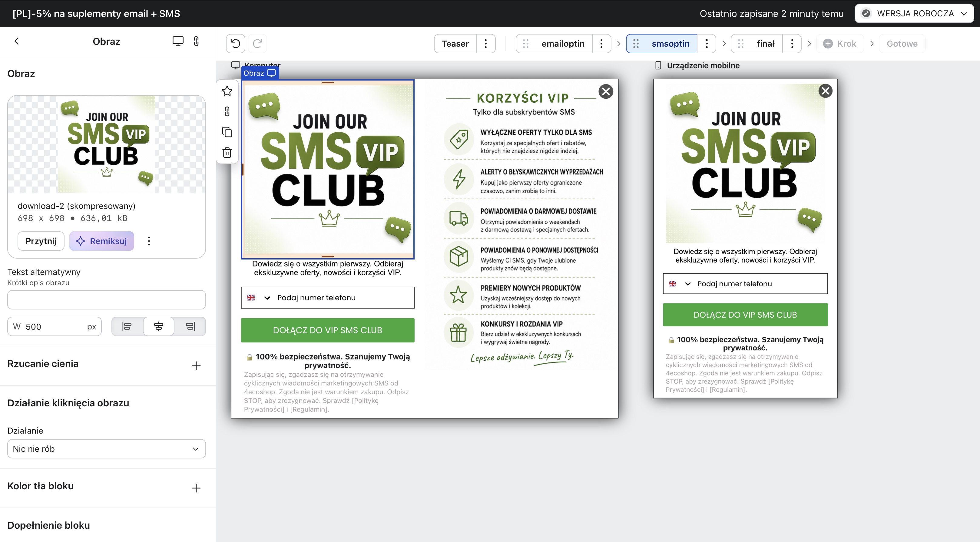Click the image width W field
The width and height of the screenshot is (980, 542).
(55, 326)
